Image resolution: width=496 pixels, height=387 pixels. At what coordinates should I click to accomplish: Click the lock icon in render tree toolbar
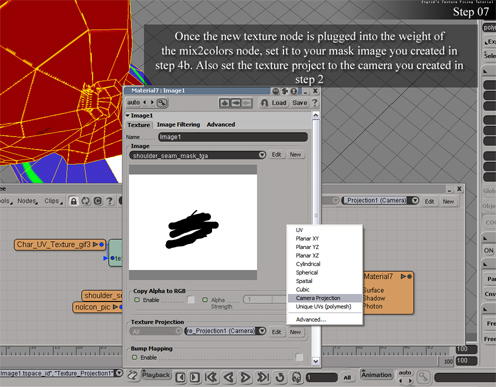click(73, 201)
